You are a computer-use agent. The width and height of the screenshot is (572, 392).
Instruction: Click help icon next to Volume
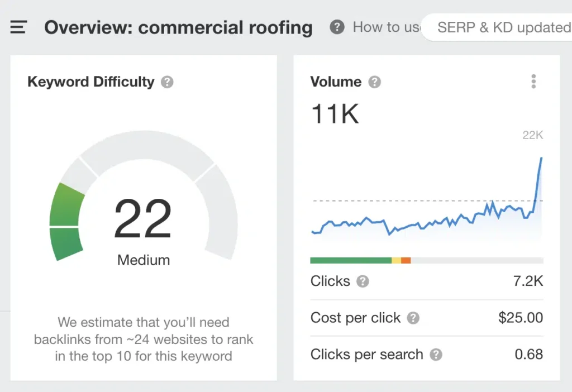(375, 82)
